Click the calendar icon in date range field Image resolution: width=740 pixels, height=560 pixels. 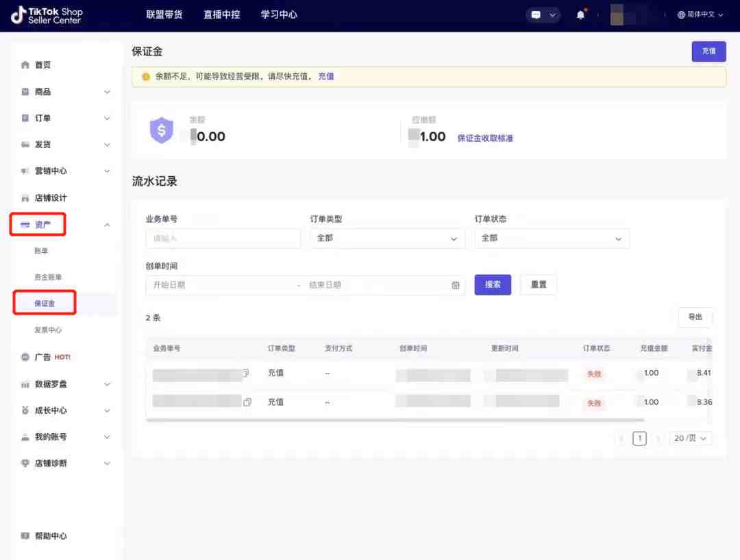[x=456, y=285]
